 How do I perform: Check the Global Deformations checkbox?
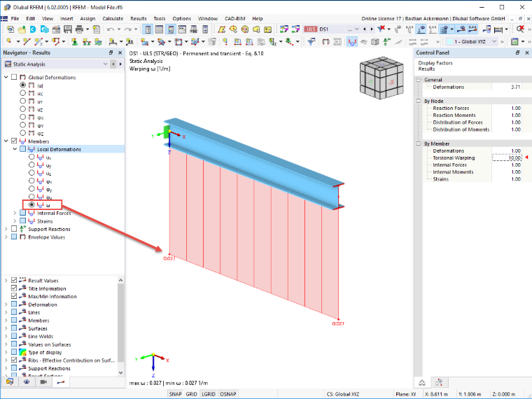pos(14,77)
